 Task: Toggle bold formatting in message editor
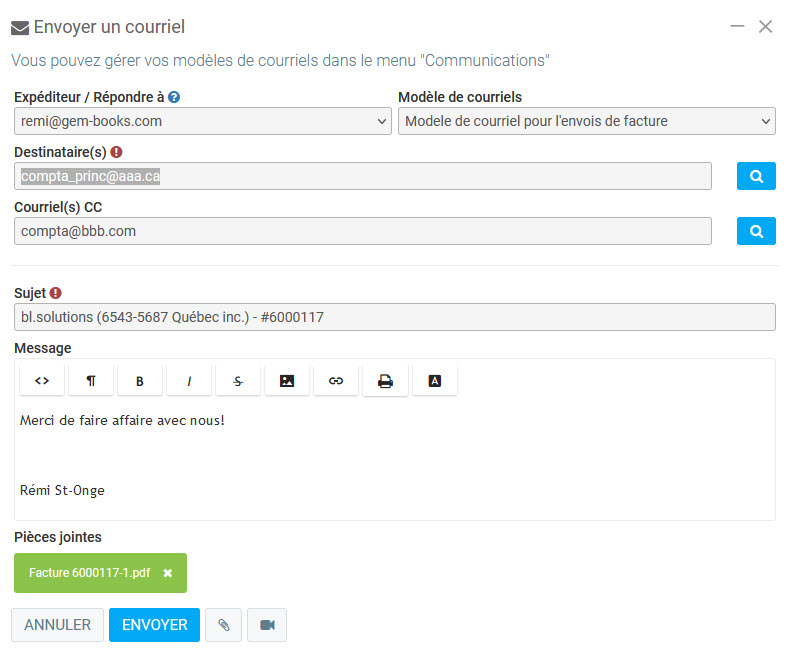(140, 381)
